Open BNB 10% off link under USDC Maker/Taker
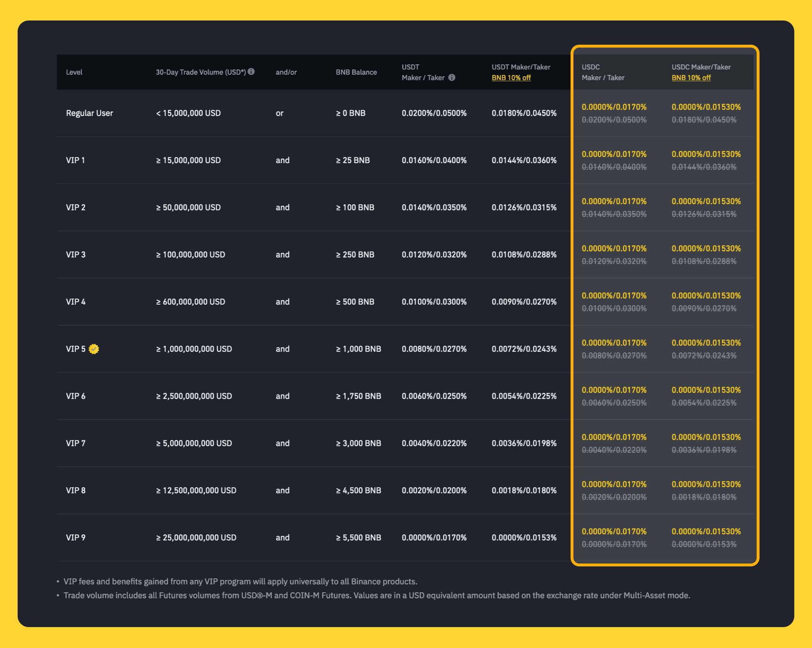 (691, 78)
